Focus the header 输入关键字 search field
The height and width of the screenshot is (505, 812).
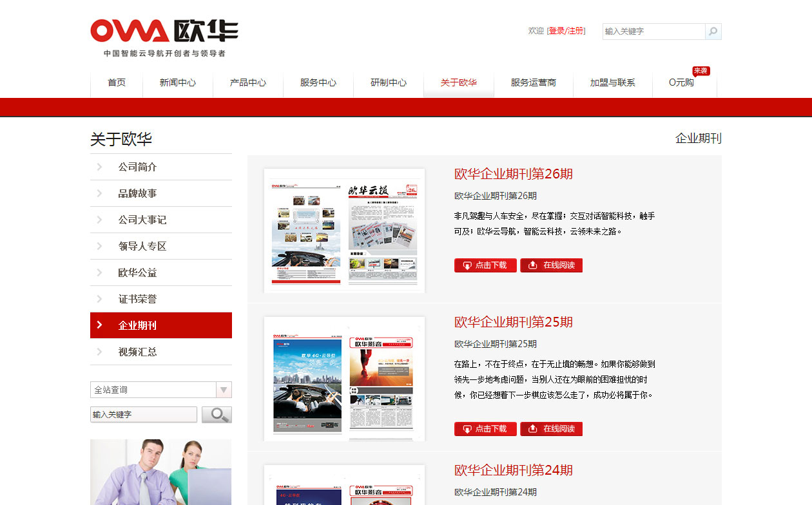(x=654, y=31)
